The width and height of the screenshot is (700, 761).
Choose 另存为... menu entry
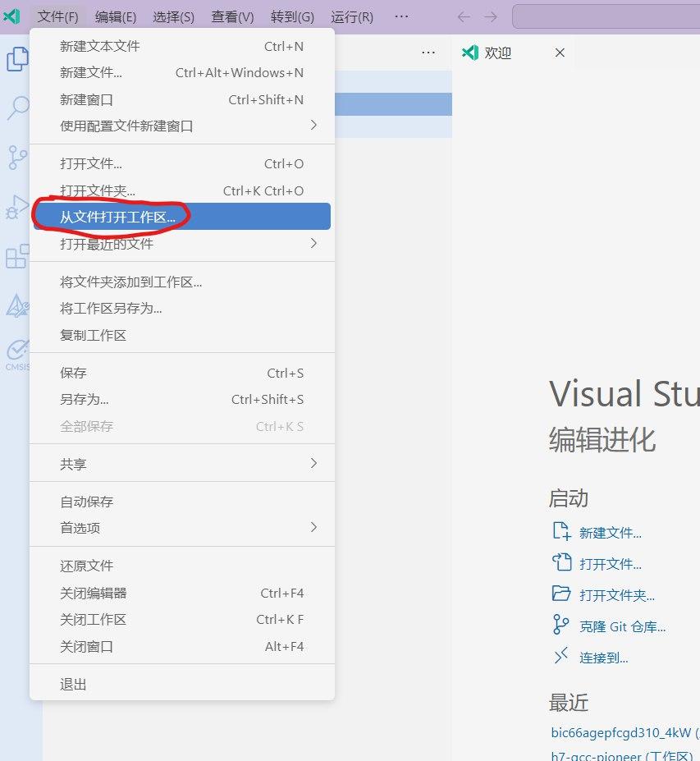(x=182, y=400)
